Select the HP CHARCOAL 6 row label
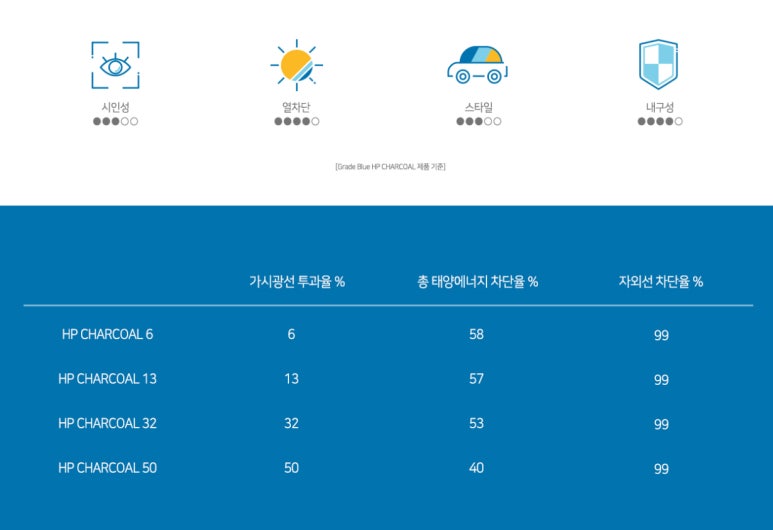 pyautogui.click(x=107, y=334)
